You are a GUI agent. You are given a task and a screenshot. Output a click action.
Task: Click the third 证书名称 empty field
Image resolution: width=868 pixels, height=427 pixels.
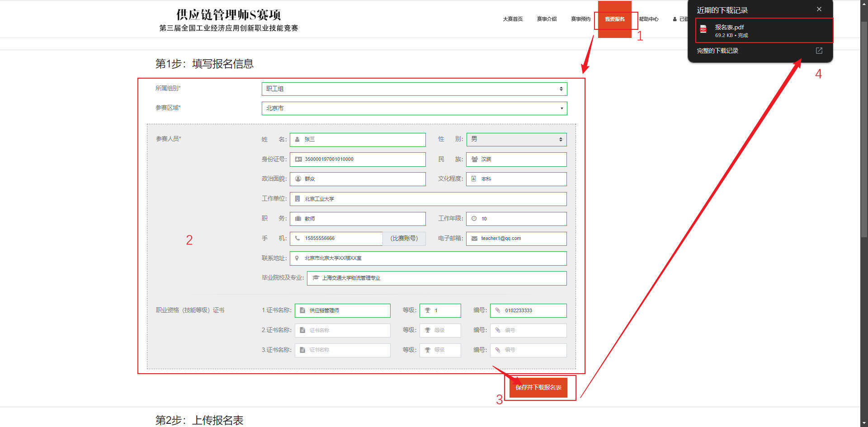coord(343,350)
